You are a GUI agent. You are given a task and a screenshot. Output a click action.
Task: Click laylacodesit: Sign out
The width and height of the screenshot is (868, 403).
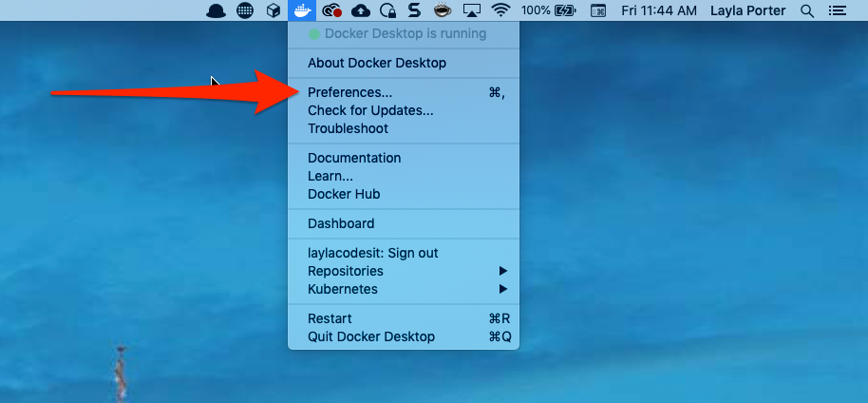pos(405,254)
